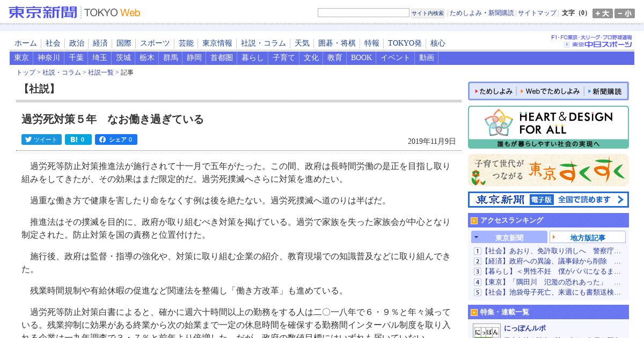The height and width of the screenshot is (338, 644).
Task: Switch ranking to 東京新聞 tab
Action: tap(509, 237)
